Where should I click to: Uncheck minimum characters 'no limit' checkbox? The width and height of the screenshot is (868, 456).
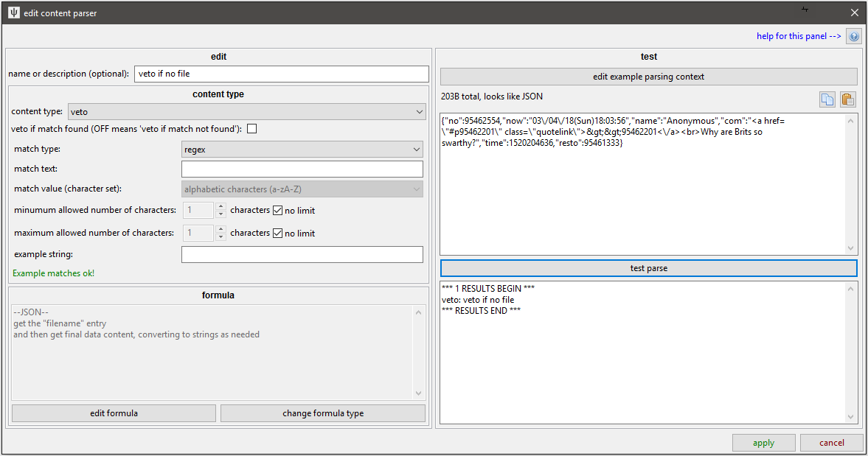pos(277,211)
